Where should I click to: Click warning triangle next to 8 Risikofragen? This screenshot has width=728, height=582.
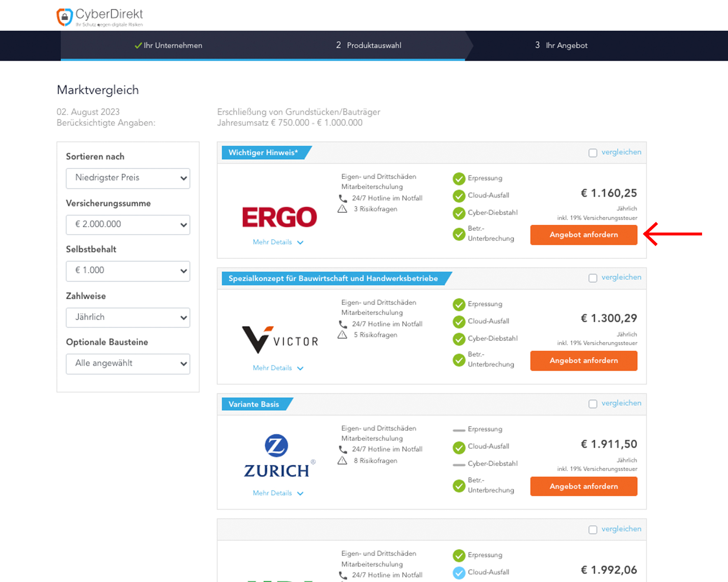(x=342, y=461)
